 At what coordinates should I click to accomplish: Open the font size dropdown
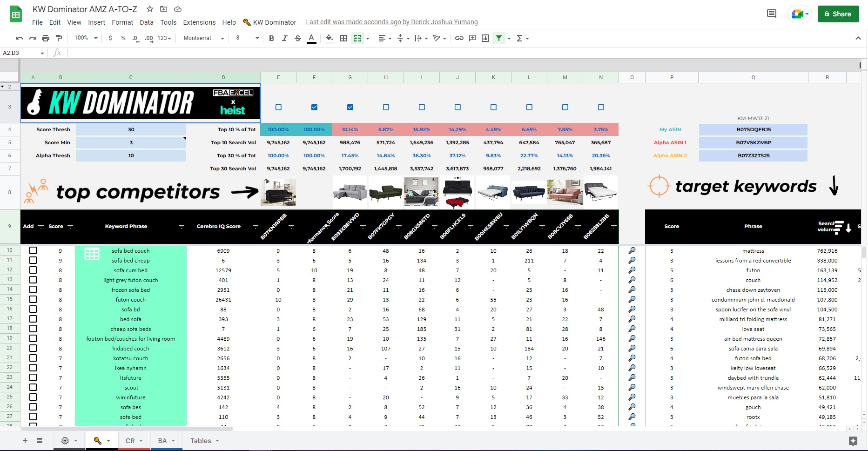[247, 38]
